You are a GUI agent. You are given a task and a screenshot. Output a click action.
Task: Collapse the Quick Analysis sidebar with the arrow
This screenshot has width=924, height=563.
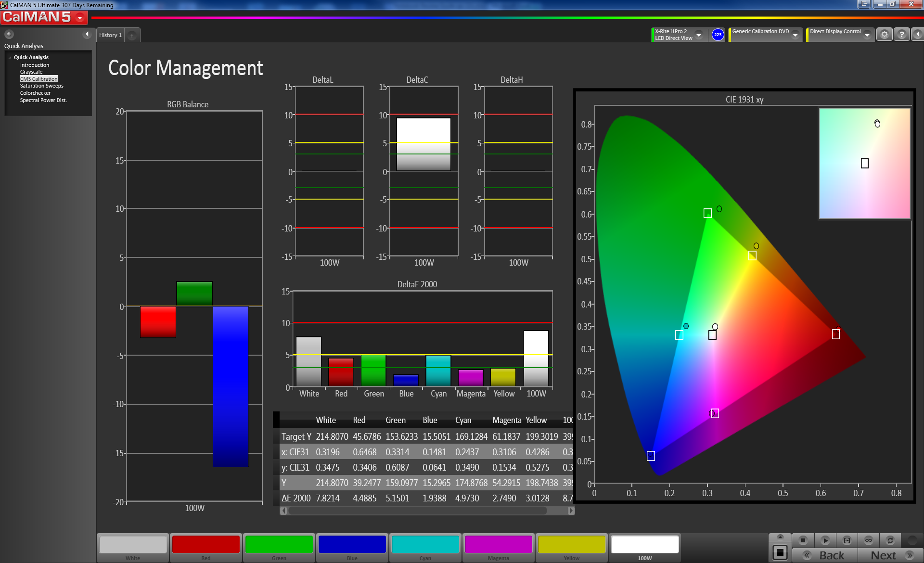87,34
